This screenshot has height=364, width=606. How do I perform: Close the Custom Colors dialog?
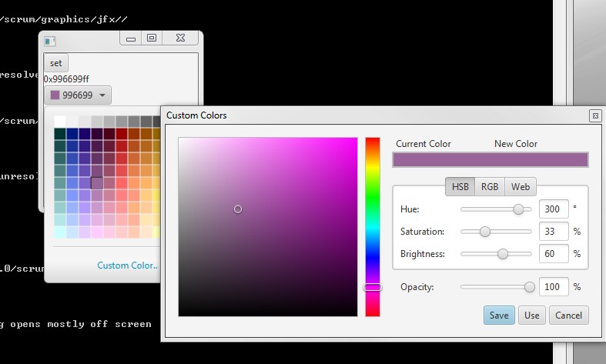coord(594,115)
